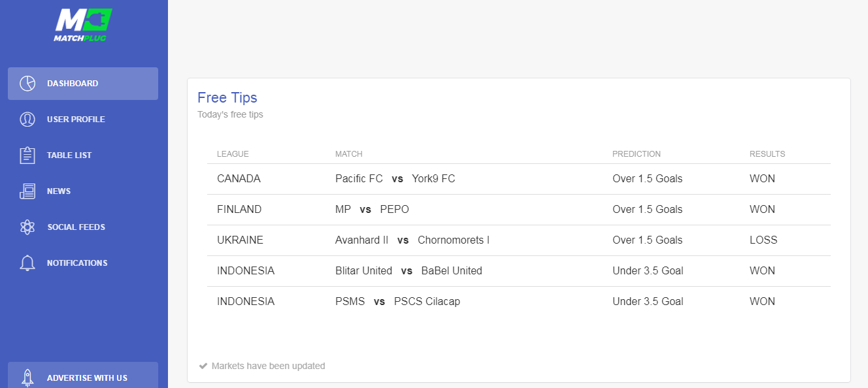This screenshot has width=868, height=388.
Task: Open the Notifications bell icon
Action: click(x=27, y=263)
